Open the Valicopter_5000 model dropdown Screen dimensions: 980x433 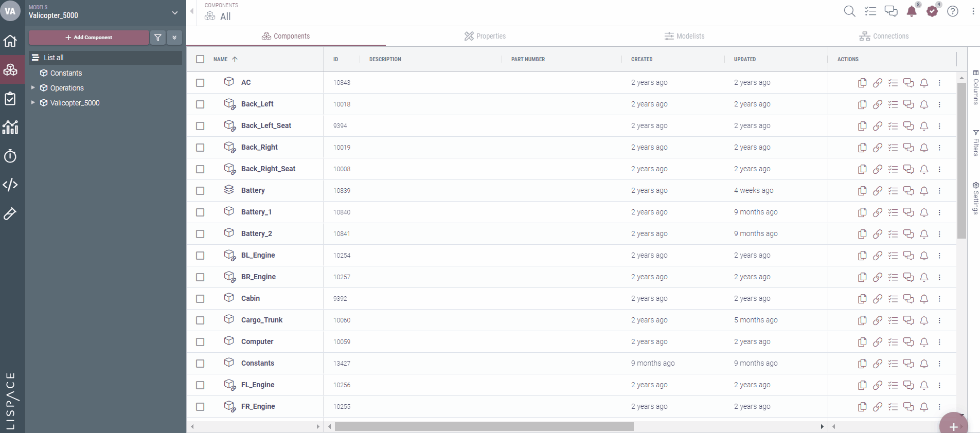coord(175,13)
